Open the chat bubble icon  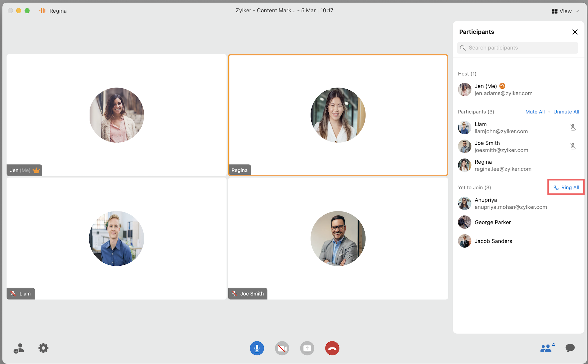pos(570,348)
